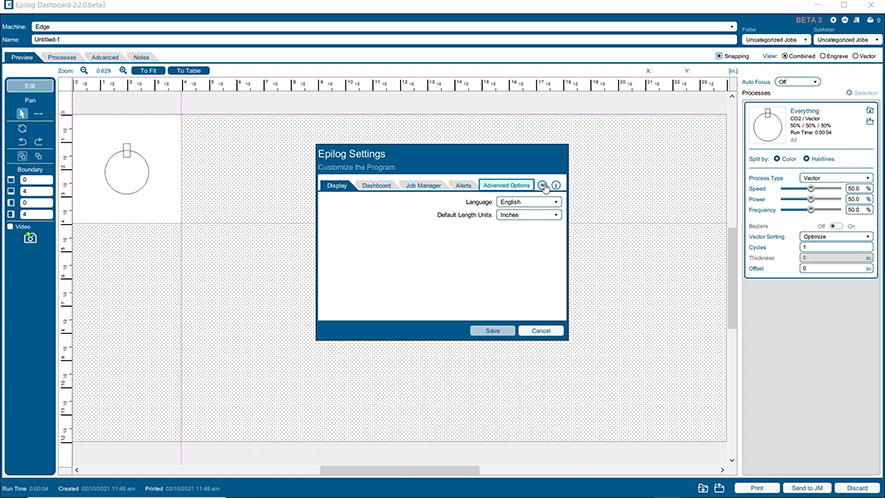The image size is (885, 498).
Task: Click the Send to JM button
Action: 806,488
